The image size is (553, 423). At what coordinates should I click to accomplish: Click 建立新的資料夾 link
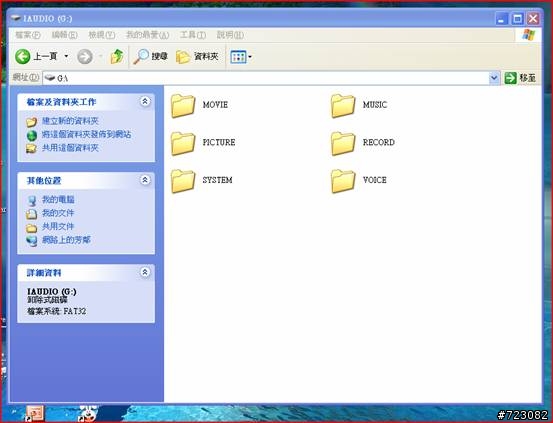[70, 121]
